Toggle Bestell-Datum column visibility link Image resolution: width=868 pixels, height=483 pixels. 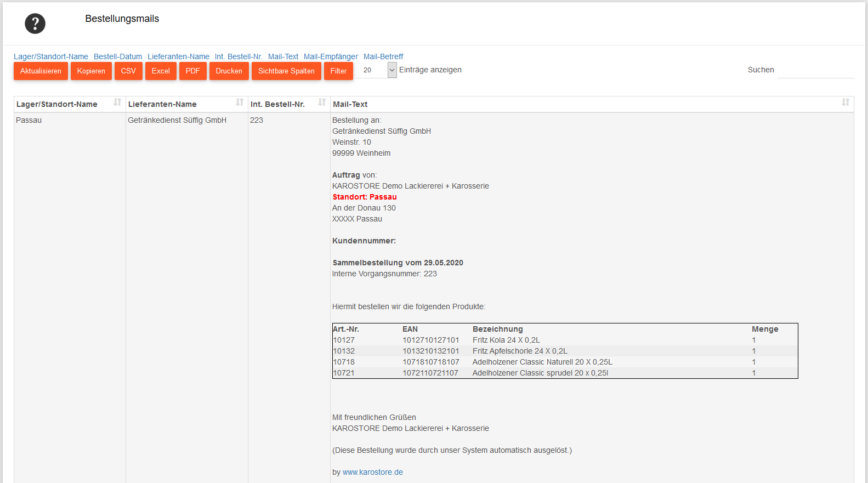(x=118, y=56)
